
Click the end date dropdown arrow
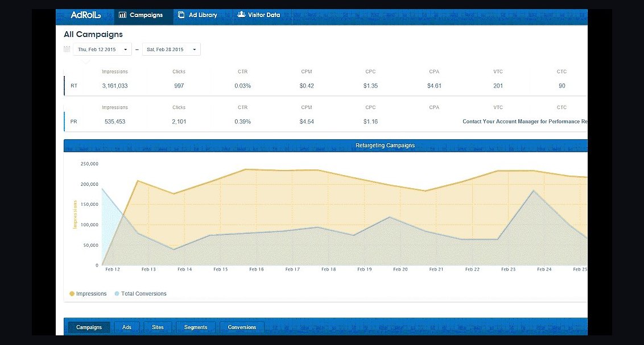(194, 49)
